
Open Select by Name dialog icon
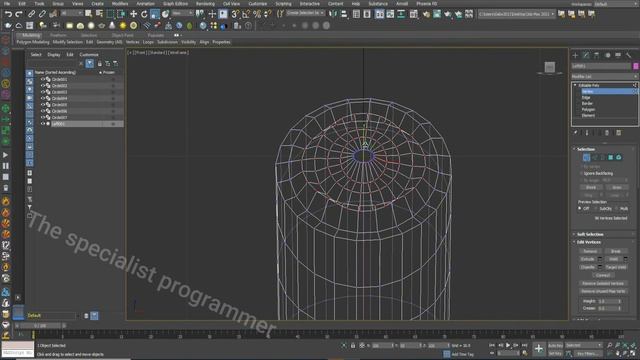(99, 14)
